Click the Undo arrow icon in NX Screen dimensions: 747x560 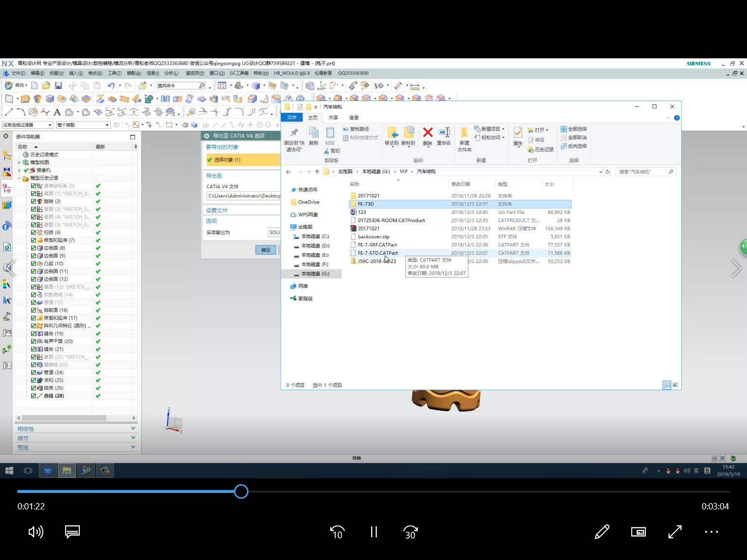111,86
